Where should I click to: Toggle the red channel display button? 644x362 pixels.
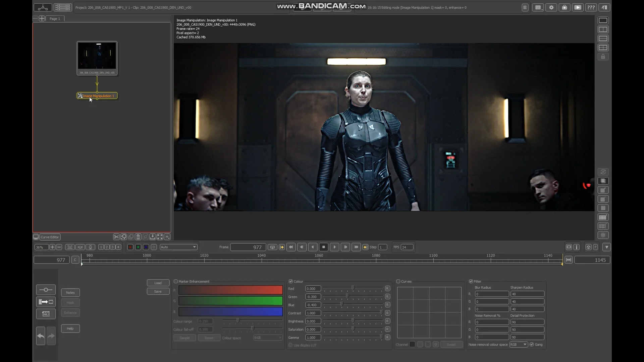point(130,247)
